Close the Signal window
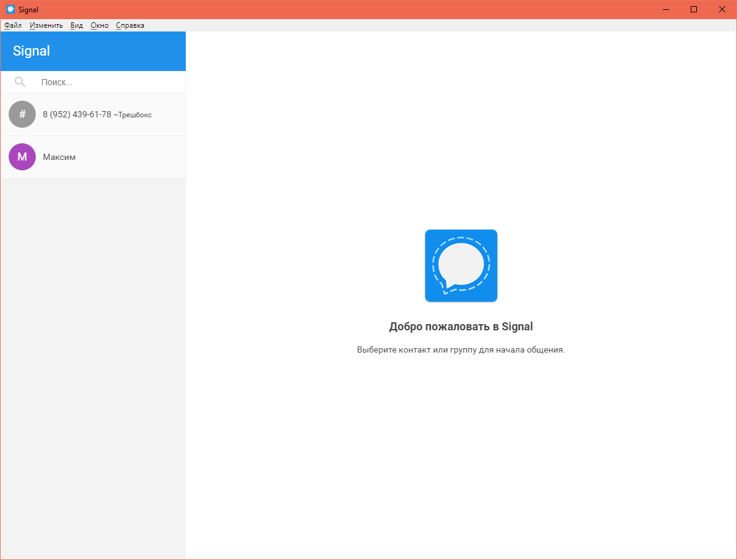The image size is (737, 560). [722, 9]
